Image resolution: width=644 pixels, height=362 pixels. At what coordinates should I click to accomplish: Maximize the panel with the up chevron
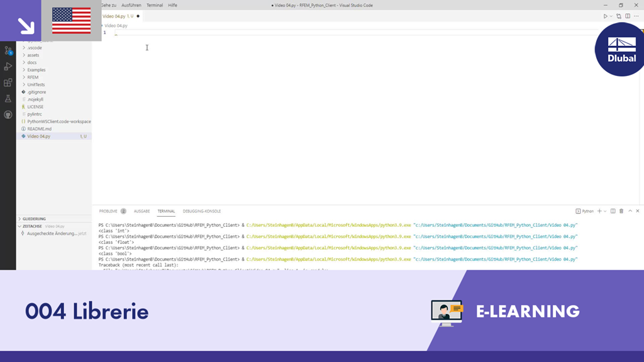point(630,211)
